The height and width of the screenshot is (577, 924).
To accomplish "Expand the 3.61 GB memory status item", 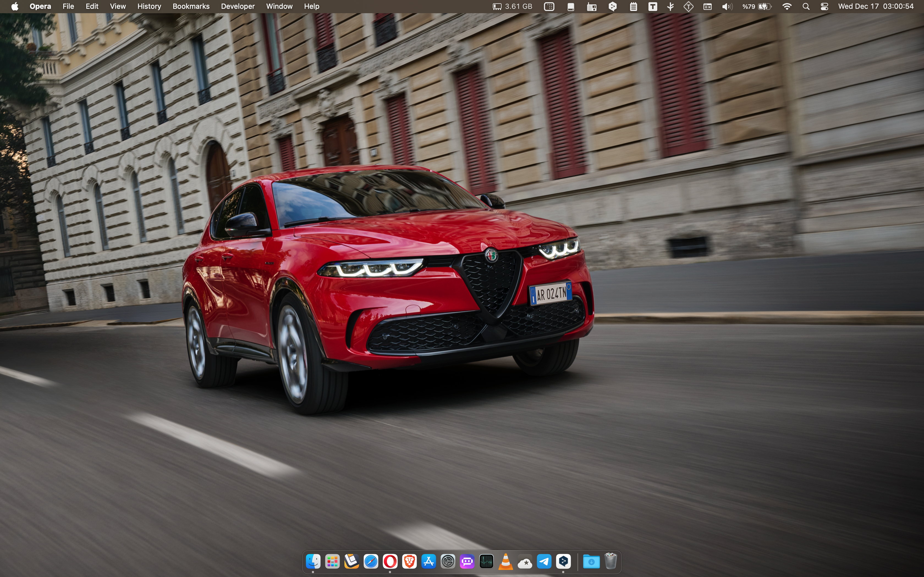I will click(512, 7).
